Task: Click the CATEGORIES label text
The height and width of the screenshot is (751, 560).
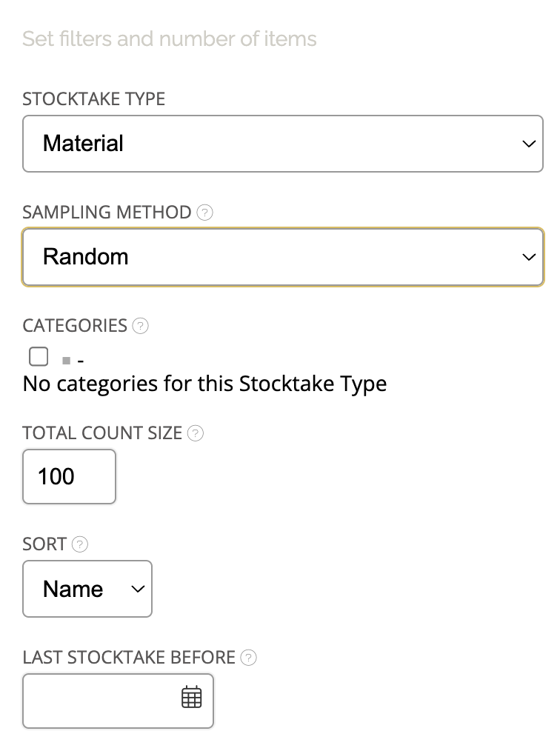Action: [x=75, y=326]
